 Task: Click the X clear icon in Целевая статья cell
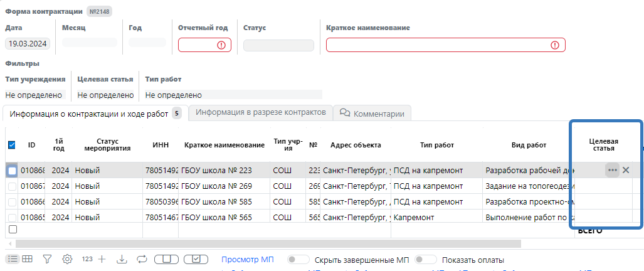click(626, 170)
